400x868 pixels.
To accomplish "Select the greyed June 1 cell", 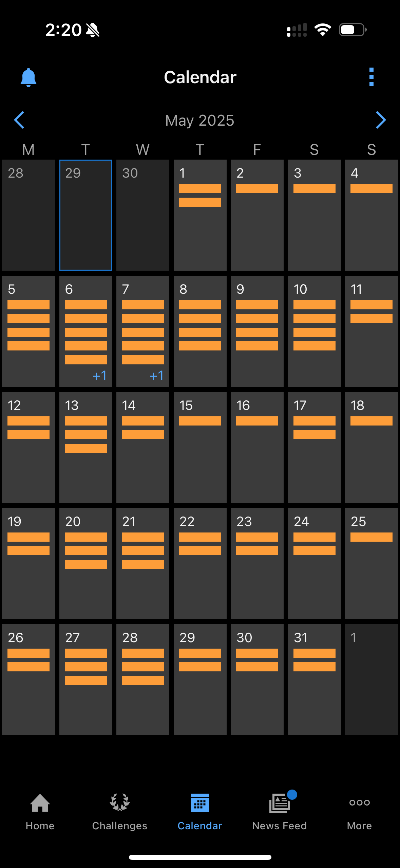I will pyautogui.click(x=372, y=680).
